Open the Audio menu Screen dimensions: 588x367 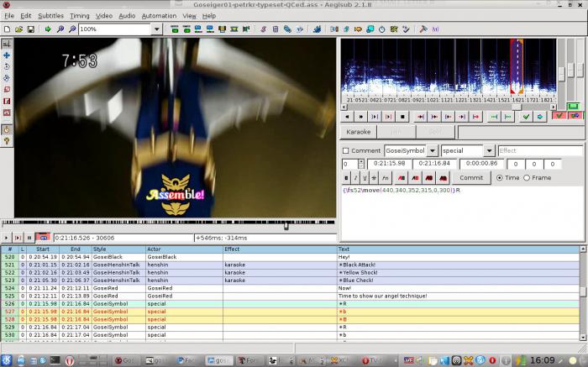[x=127, y=16]
